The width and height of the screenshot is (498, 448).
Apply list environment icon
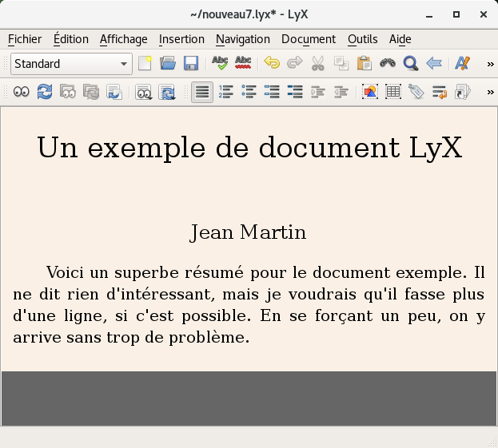pos(272,92)
